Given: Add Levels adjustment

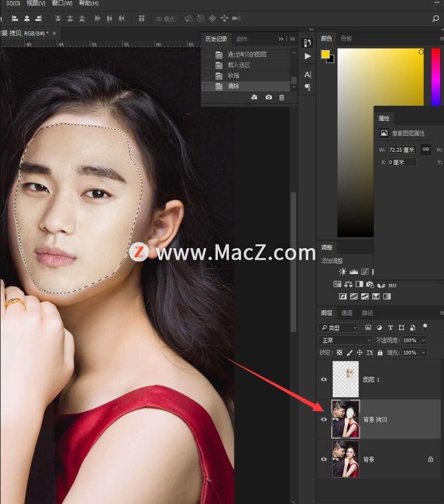Looking at the screenshot, I should click(354, 272).
